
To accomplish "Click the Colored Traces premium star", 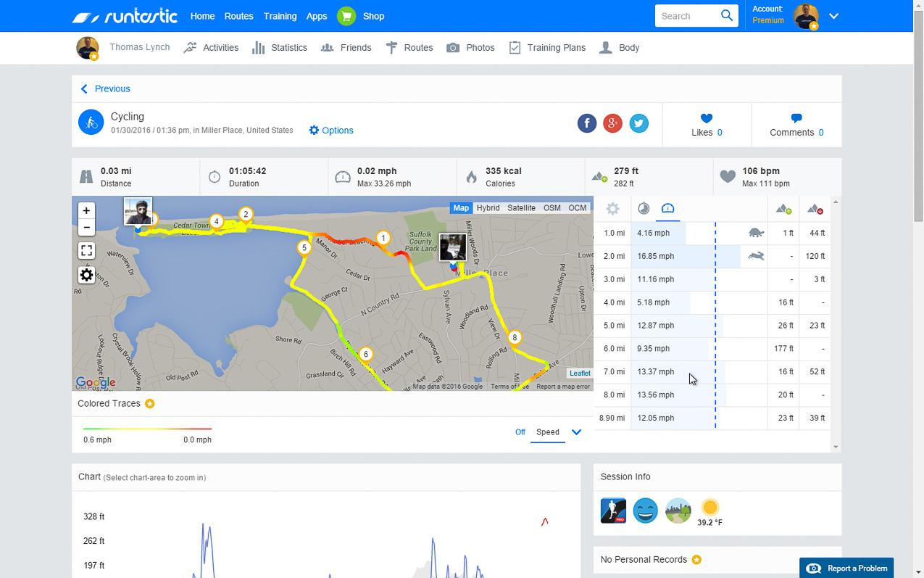I will (150, 404).
